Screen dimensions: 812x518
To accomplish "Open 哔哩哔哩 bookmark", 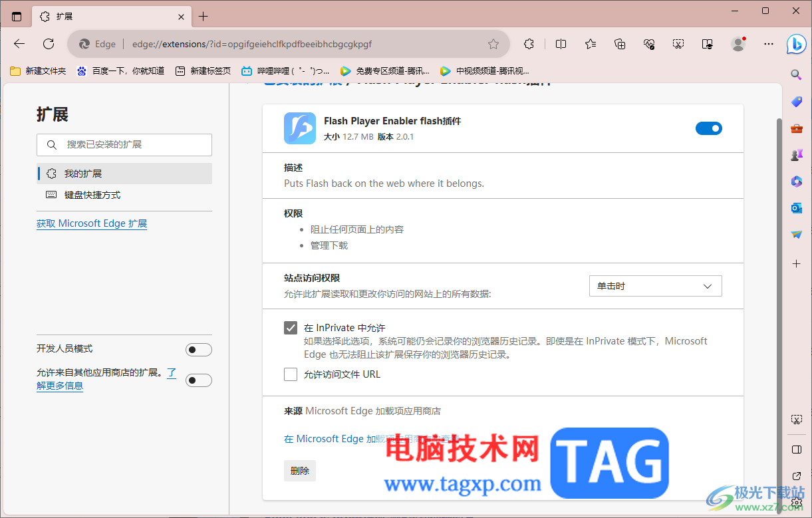I will tap(285, 70).
